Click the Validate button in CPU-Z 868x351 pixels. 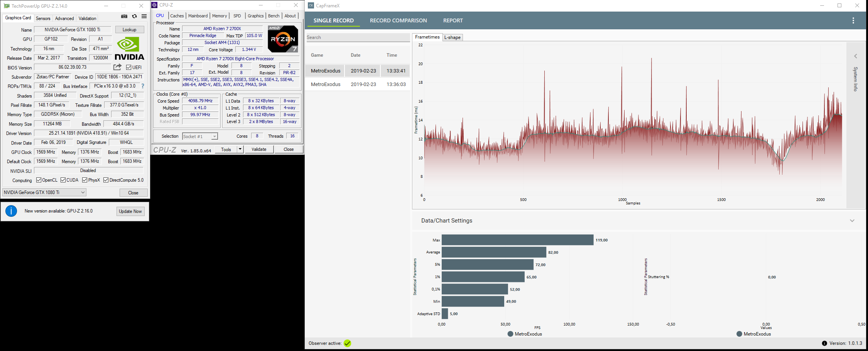[x=259, y=149]
